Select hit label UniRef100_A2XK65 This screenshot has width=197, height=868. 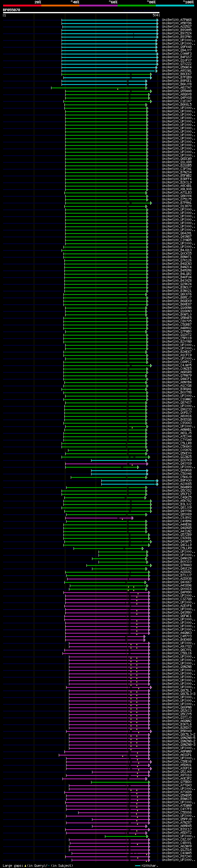click(x=177, y=484)
